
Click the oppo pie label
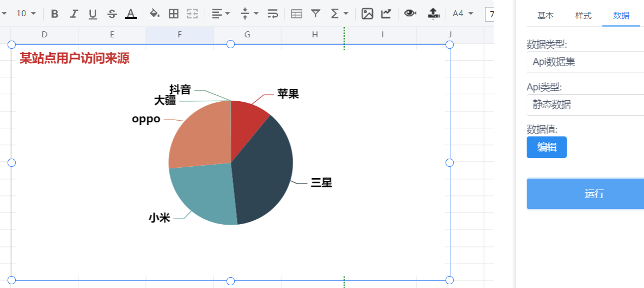click(x=146, y=119)
